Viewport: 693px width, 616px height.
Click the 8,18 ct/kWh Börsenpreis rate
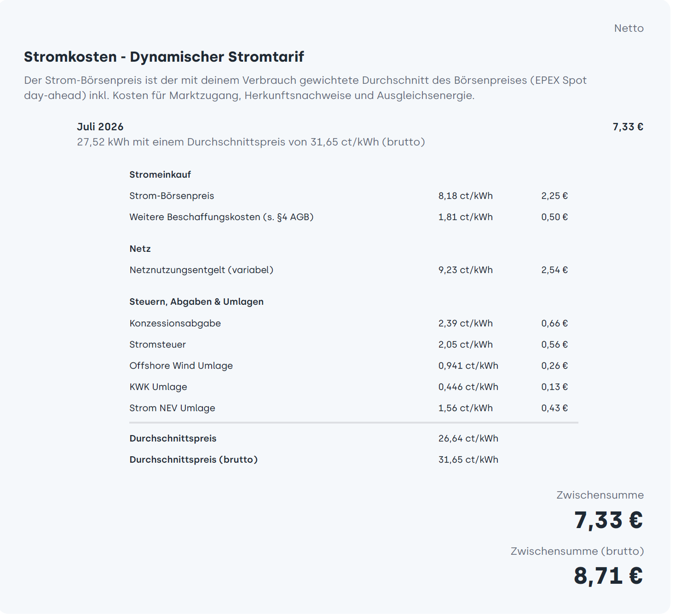(x=465, y=196)
